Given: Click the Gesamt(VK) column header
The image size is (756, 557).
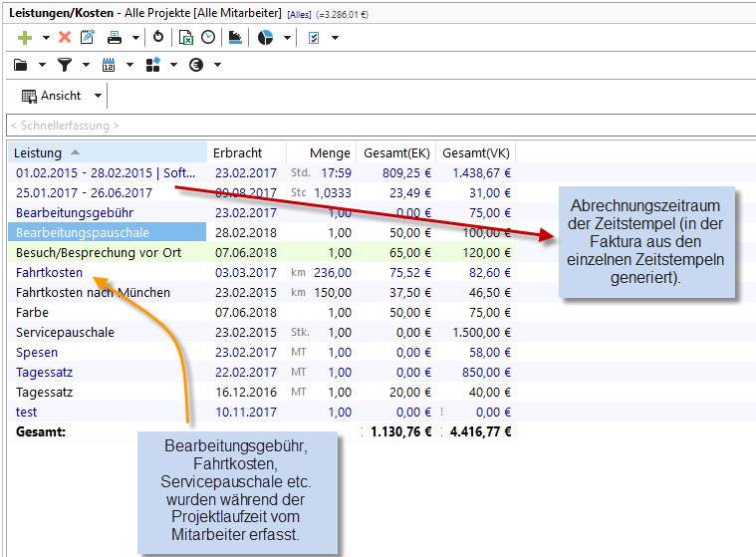Looking at the screenshot, I should tap(475, 152).
